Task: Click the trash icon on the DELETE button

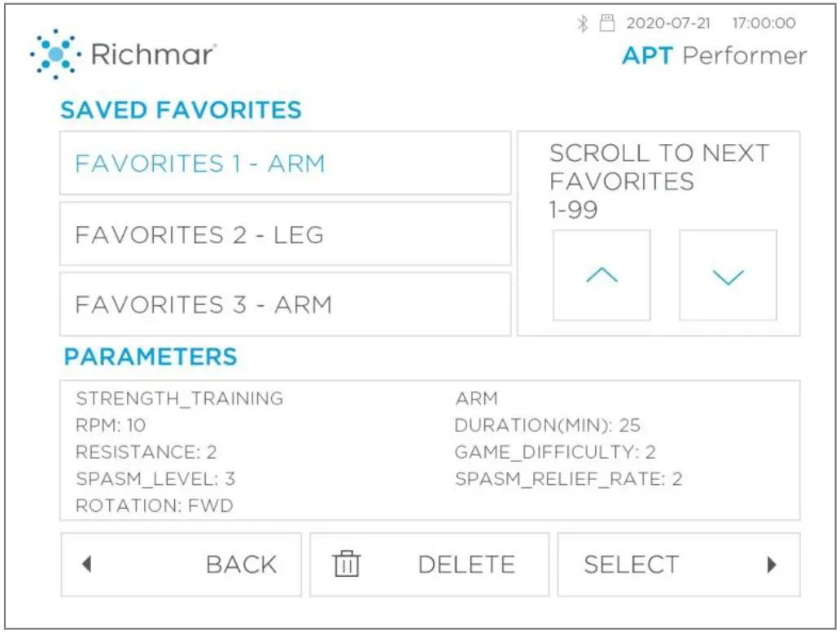Action: (348, 563)
